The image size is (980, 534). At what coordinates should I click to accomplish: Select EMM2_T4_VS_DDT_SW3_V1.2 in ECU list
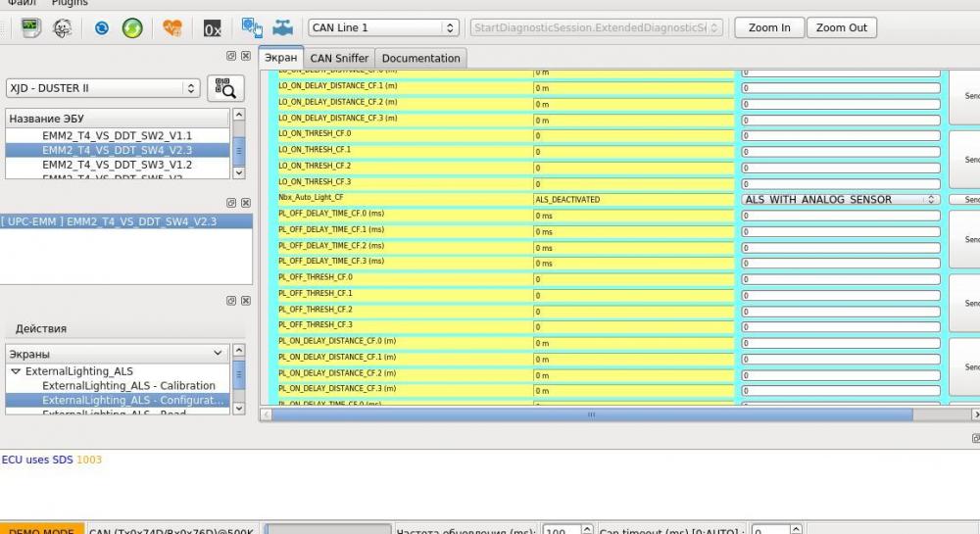(x=117, y=165)
